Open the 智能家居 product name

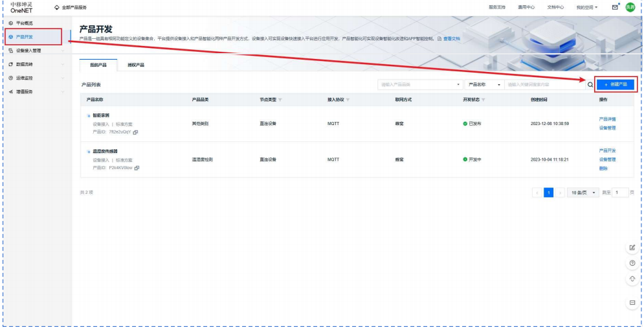(x=101, y=115)
